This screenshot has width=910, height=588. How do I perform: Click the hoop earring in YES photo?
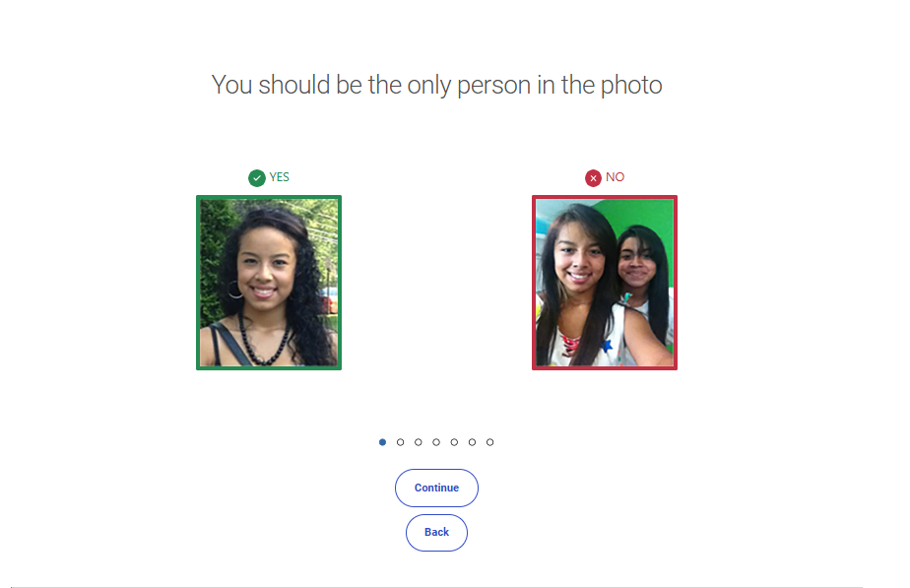235,289
